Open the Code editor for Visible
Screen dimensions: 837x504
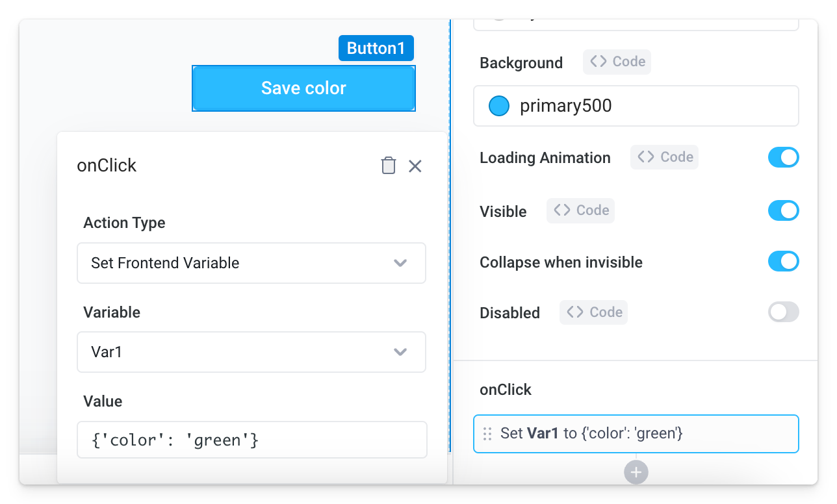point(580,210)
